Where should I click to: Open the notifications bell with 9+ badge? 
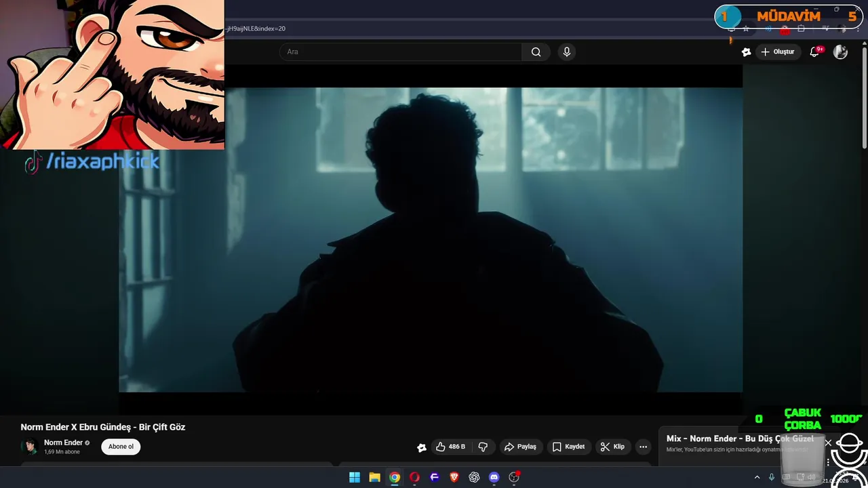coord(816,52)
